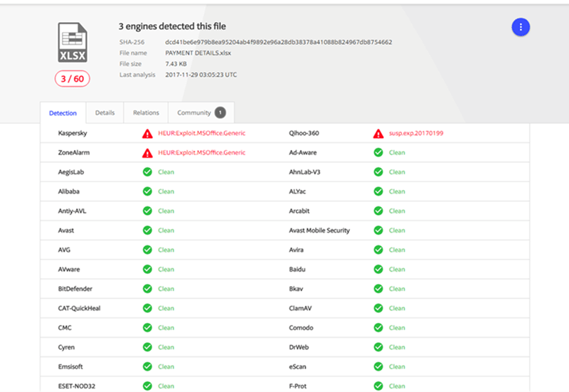
Task: Click the XLSX file type icon
Action: [72, 43]
